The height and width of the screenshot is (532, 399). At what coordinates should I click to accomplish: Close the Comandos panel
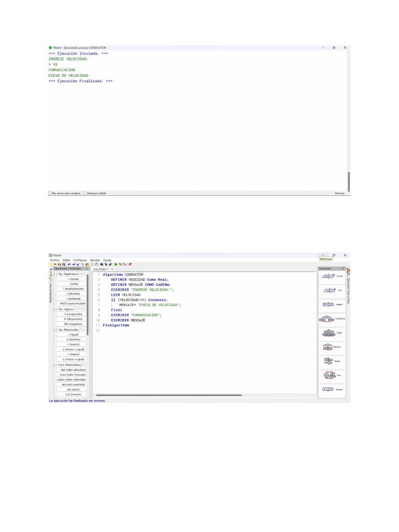coord(343,269)
